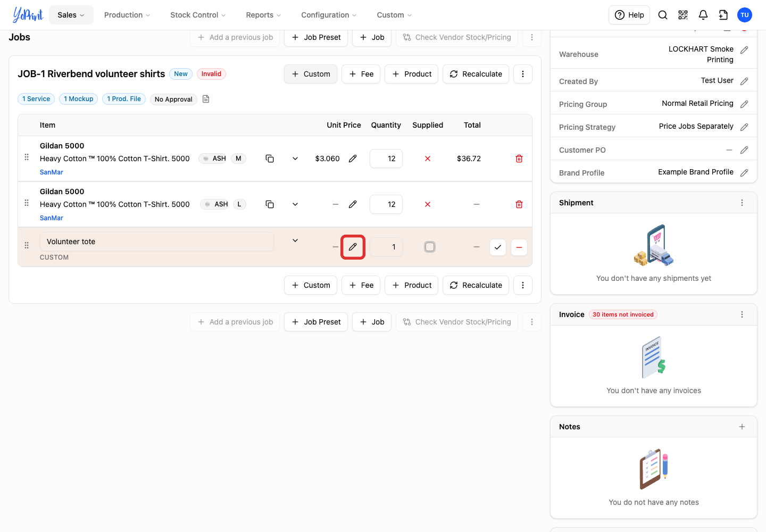Tick the Supplied checkbox for Volunteer tote
Screen dimensions: 766x532
430,247
